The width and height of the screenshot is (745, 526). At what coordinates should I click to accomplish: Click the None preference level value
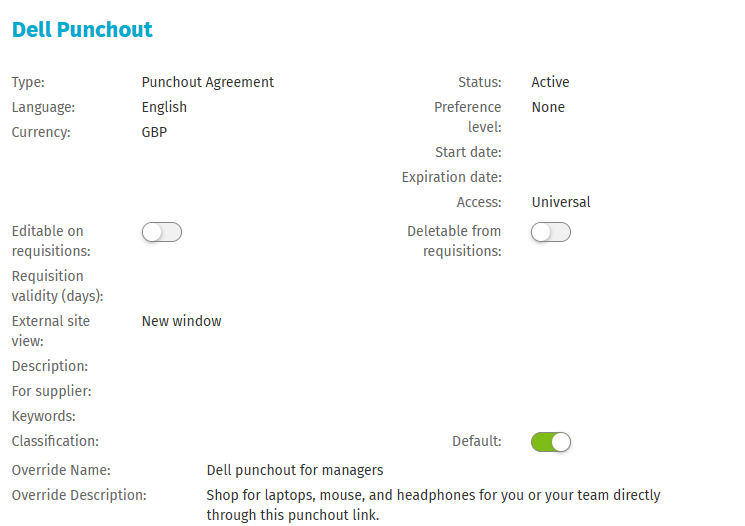click(548, 107)
